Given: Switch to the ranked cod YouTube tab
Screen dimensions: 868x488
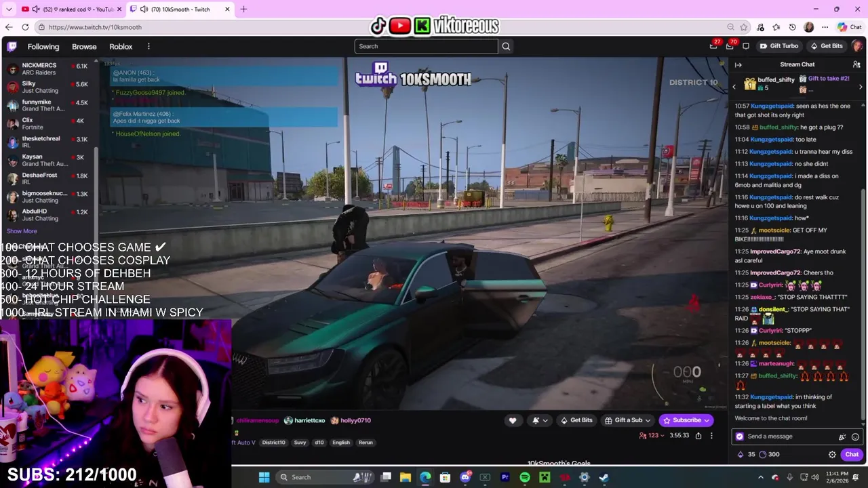Looking at the screenshot, I should coord(71,9).
